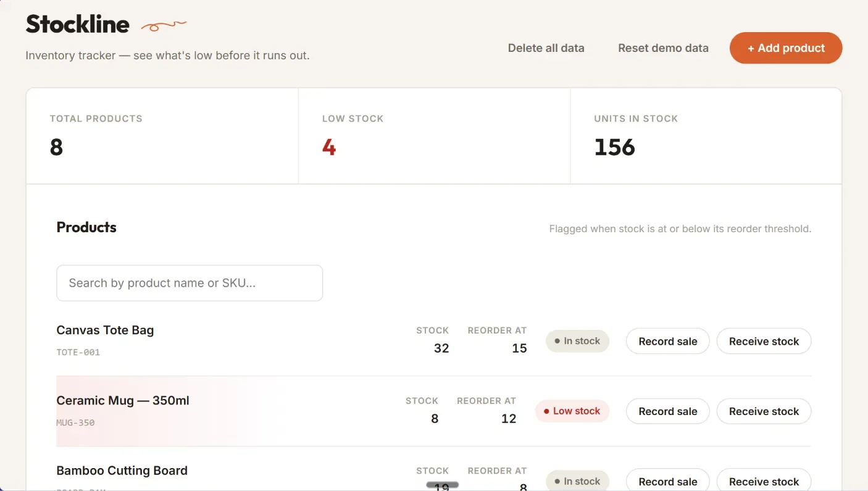Click the In stock badge on Canvas Tote Bag
The width and height of the screenshot is (868, 491).
point(577,341)
